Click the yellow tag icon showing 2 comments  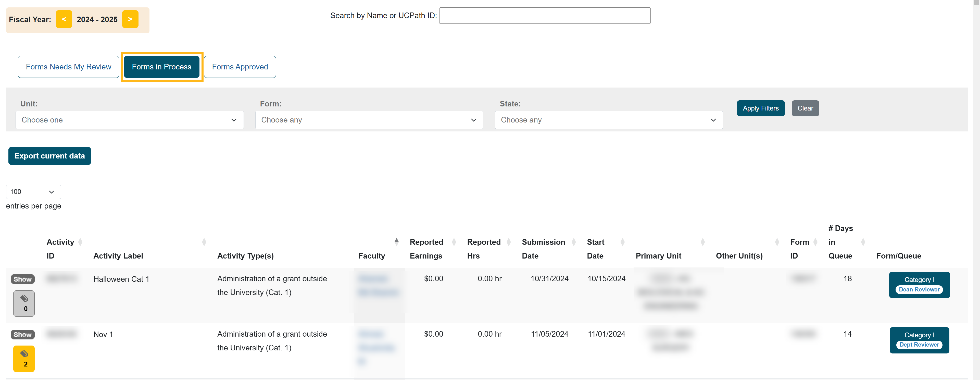(24, 358)
